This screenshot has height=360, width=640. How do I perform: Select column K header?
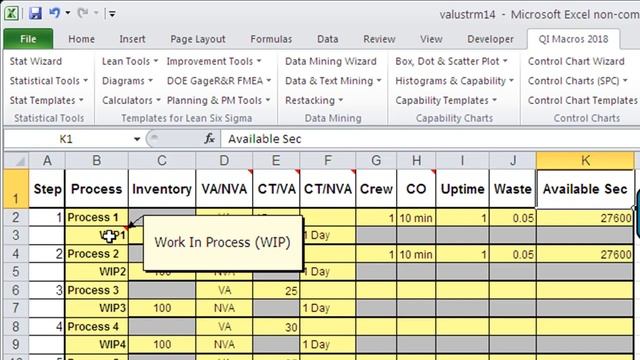pyautogui.click(x=585, y=160)
